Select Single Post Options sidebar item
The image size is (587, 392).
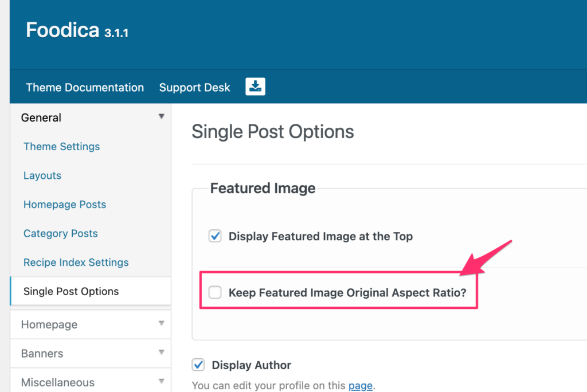pos(91,291)
